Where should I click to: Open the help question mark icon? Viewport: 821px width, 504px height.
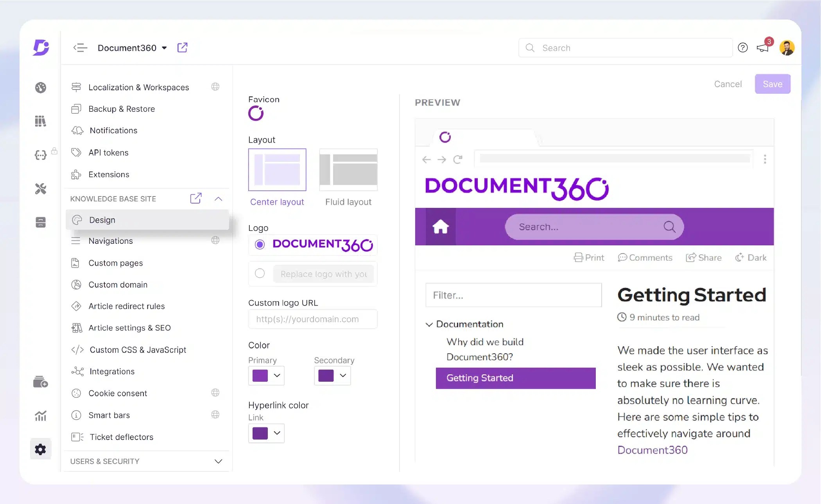742,47
